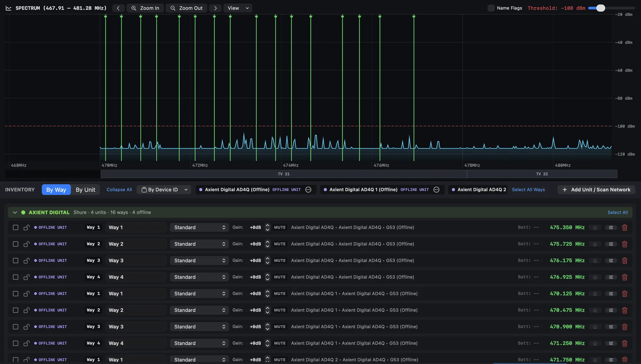This screenshot has height=364, width=641.
Task: Delete the 471.250 MHz way row
Action: coord(625,343)
